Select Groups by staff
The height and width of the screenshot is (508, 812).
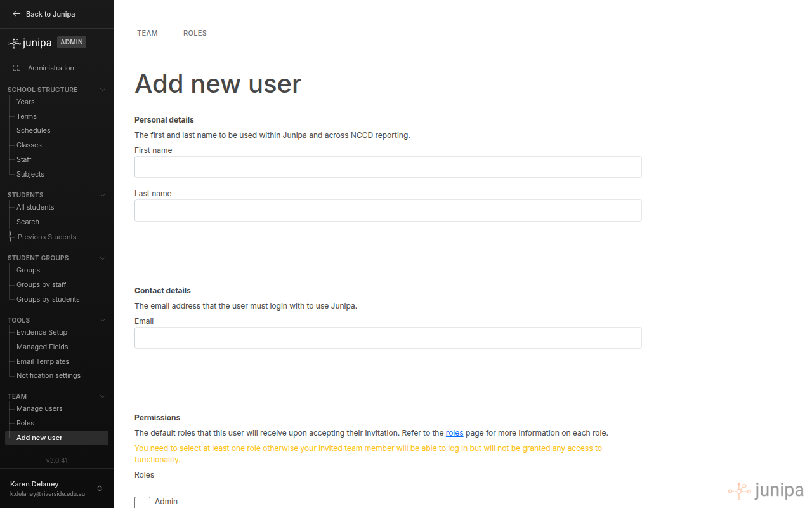pos(41,284)
